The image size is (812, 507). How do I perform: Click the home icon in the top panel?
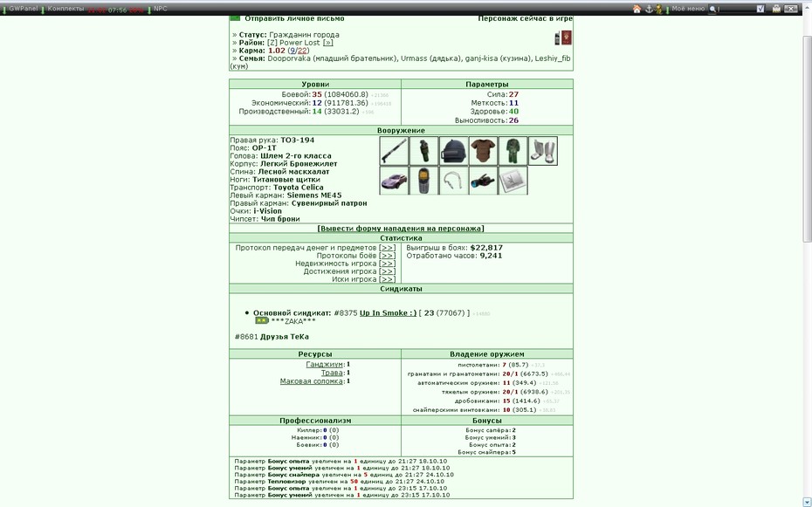tap(637, 9)
